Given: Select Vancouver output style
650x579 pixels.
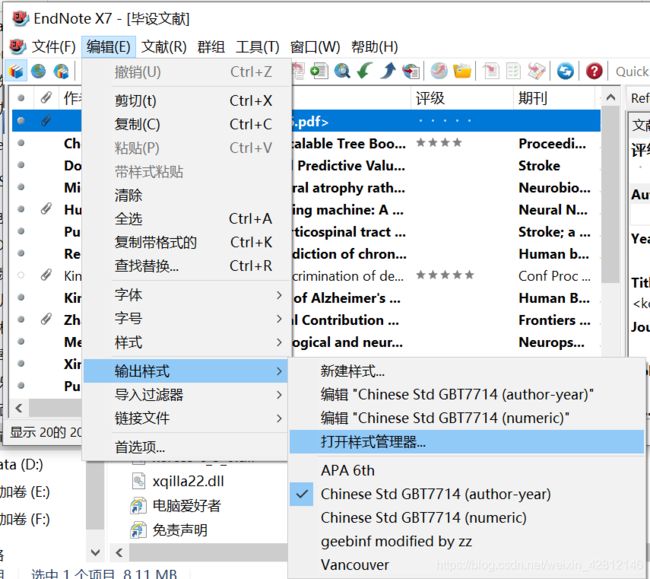Looking at the screenshot, I should click(466, 564).
